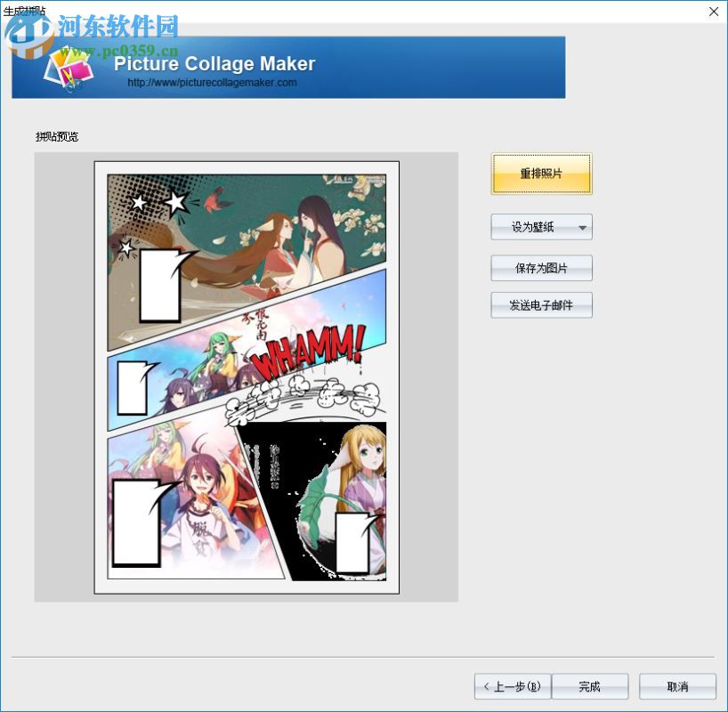This screenshot has height=712, width=728.
Task: Click the 拼贴预览 preview label
Action: pos(55,136)
